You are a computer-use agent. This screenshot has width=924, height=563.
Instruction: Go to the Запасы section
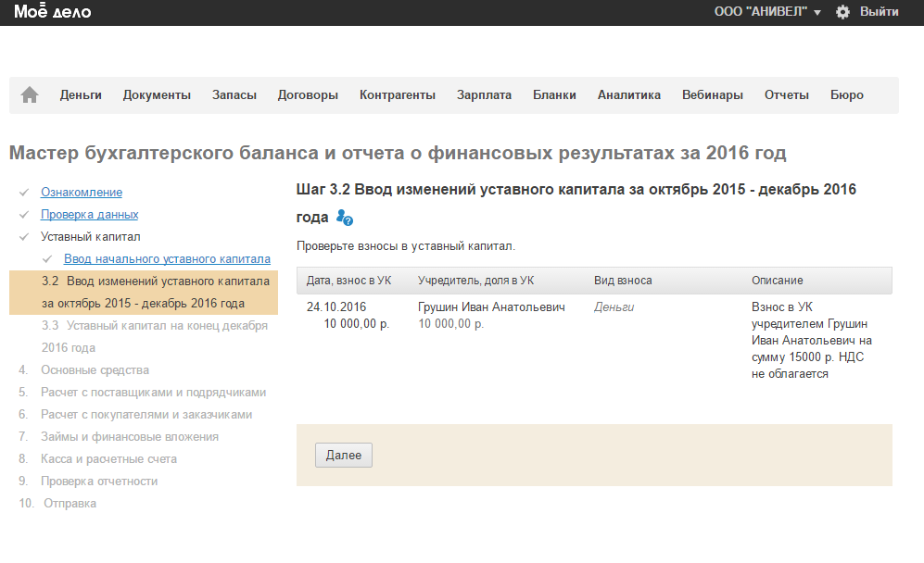[234, 94]
